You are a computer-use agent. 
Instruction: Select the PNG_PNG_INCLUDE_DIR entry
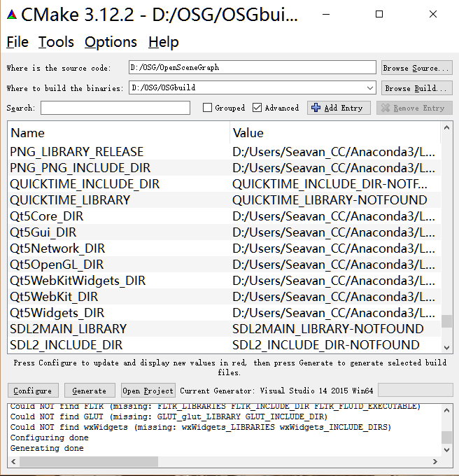pos(80,168)
